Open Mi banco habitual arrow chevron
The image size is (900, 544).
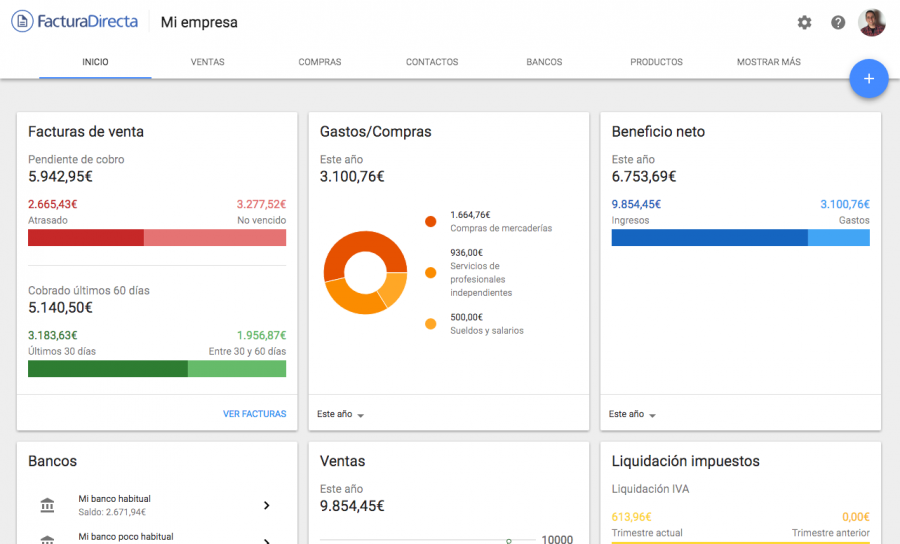266,506
